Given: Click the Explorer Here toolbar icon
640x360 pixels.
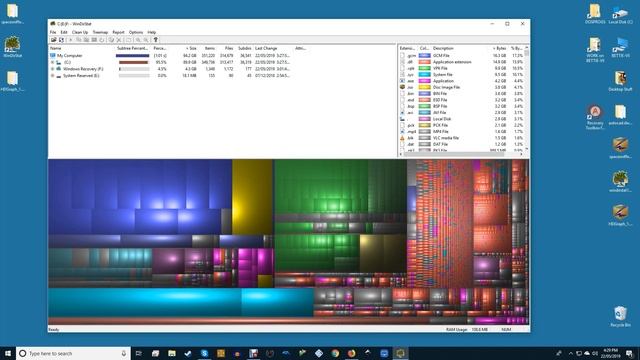Looking at the screenshot, I should [87, 40].
